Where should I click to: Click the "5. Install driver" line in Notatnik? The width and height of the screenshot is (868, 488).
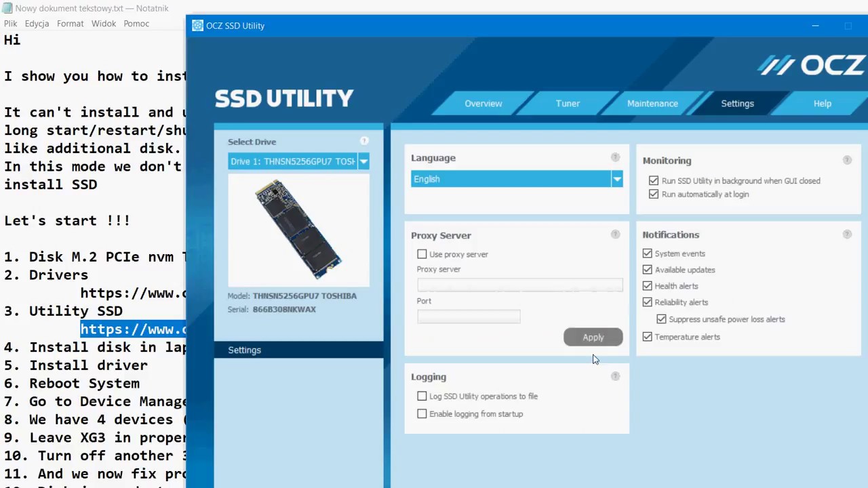75,365
